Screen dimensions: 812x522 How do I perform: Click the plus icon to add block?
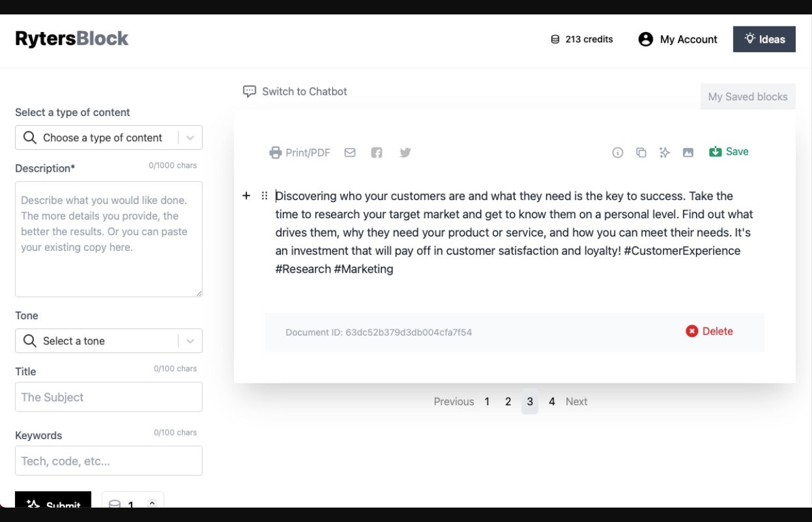pyautogui.click(x=246, y=196)
